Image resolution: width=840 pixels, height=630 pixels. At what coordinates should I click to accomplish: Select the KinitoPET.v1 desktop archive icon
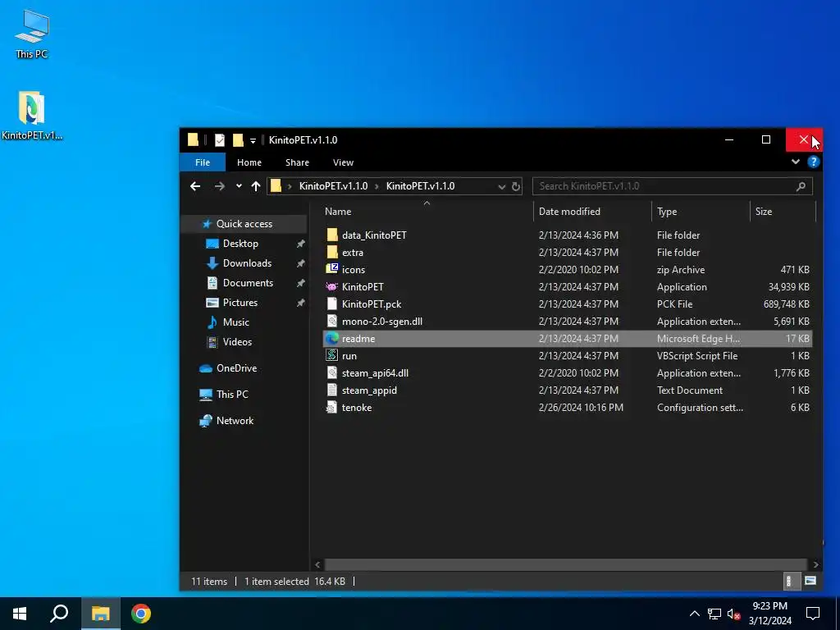(32, 115)
